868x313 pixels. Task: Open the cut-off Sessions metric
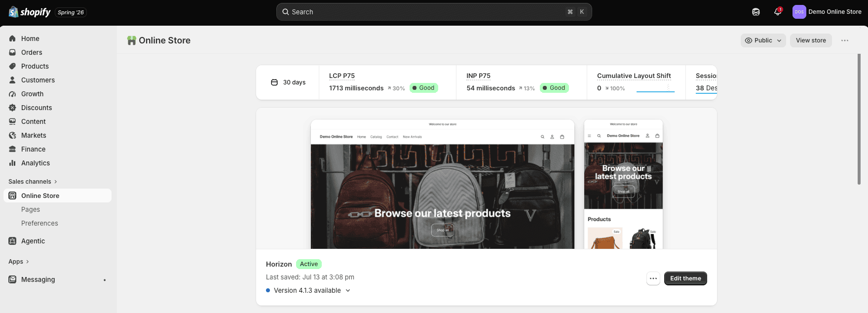[701, 82]
